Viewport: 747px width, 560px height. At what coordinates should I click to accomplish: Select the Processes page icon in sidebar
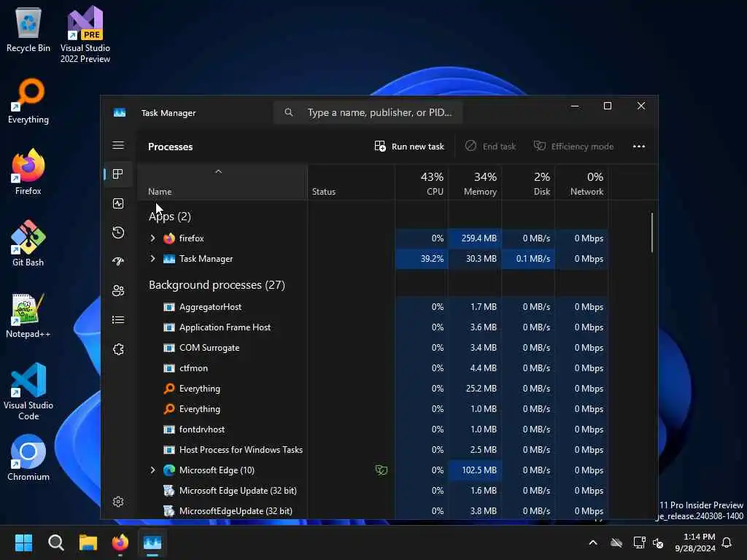(118, 174)
